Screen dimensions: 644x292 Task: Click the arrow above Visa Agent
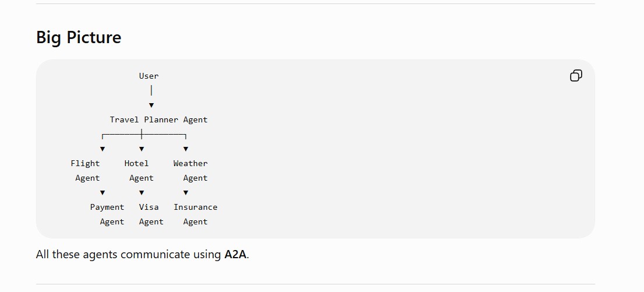[141, 192]
